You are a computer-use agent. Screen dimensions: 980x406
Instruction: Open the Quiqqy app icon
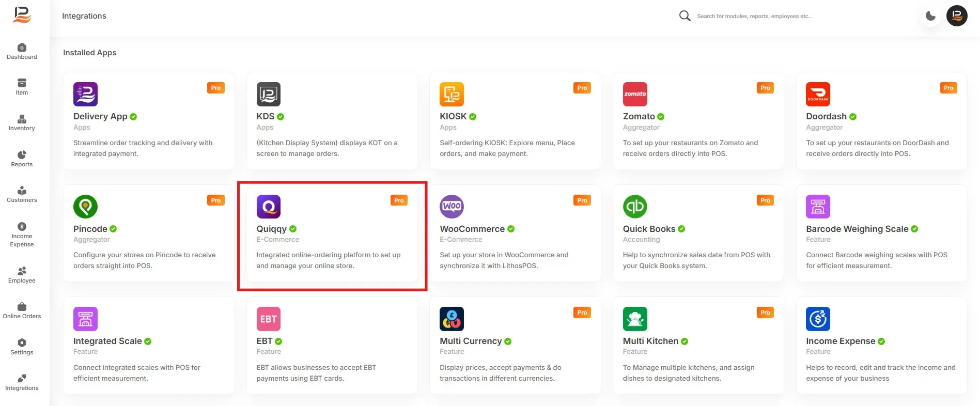point(268,207)
